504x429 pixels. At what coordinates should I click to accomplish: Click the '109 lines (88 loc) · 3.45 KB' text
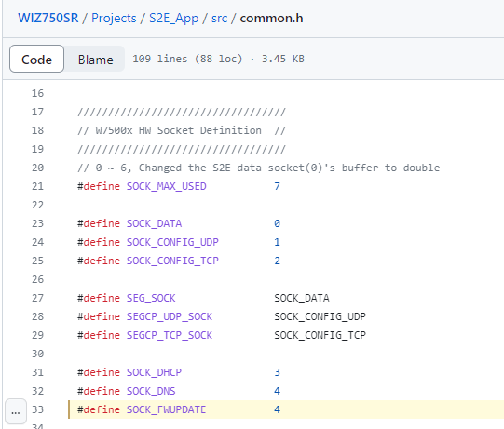[x=218, y=59]
